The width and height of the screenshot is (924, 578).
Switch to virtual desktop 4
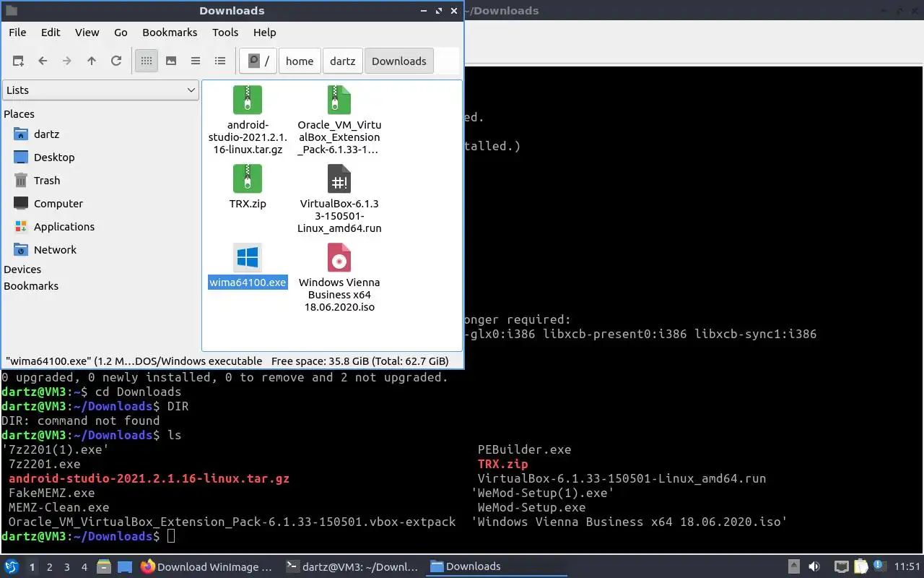[84, 567]
